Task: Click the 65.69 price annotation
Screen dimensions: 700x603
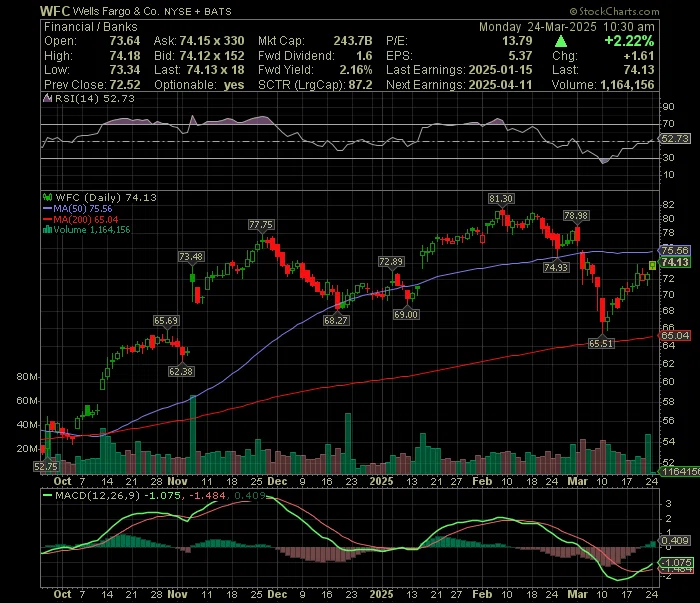Action: click(x=166, y=320)
